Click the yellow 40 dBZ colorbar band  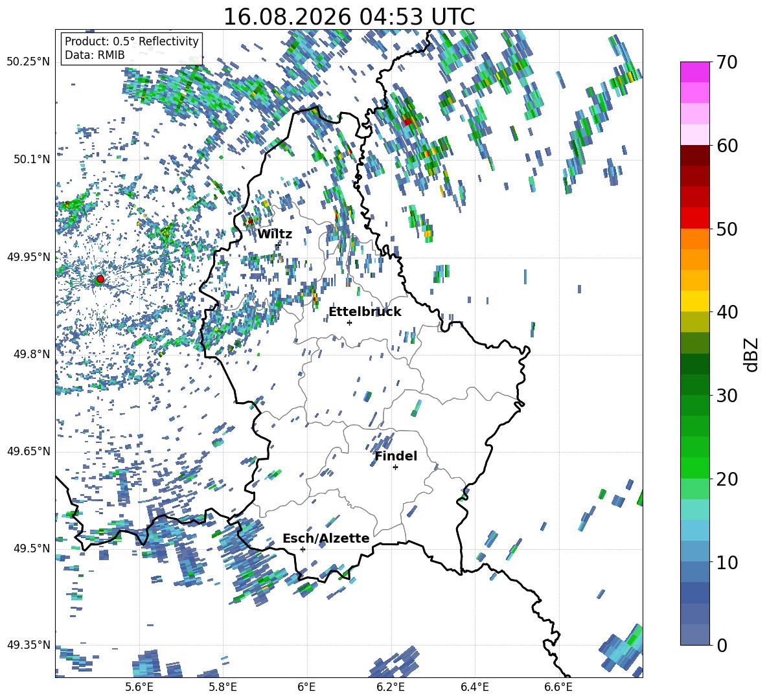(x=694, y=301)
